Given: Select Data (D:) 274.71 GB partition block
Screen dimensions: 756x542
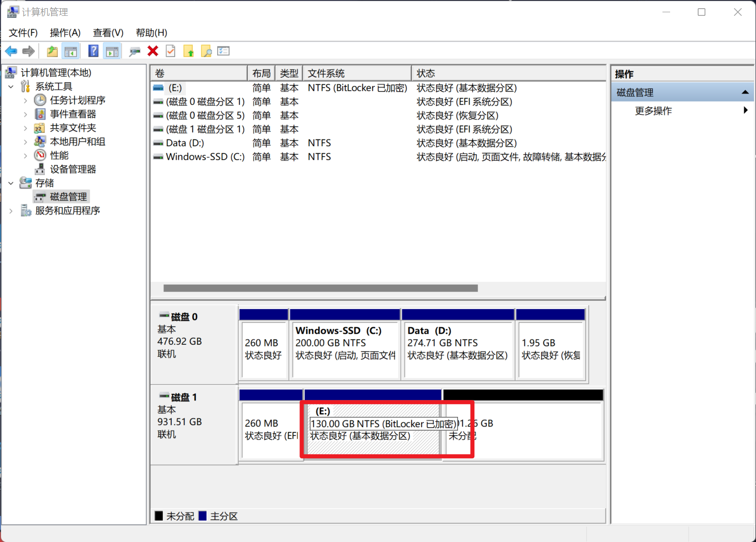Looking at the screenshot, I should tap(458, 350).
